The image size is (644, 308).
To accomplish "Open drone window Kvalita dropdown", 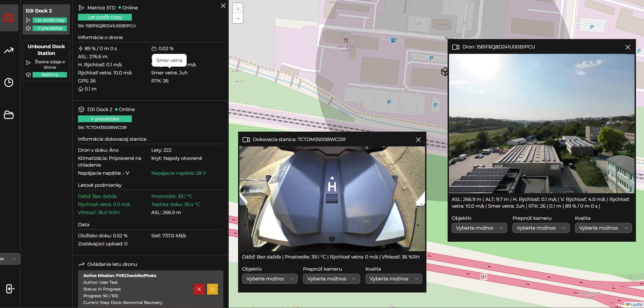I will pos(603,228).
